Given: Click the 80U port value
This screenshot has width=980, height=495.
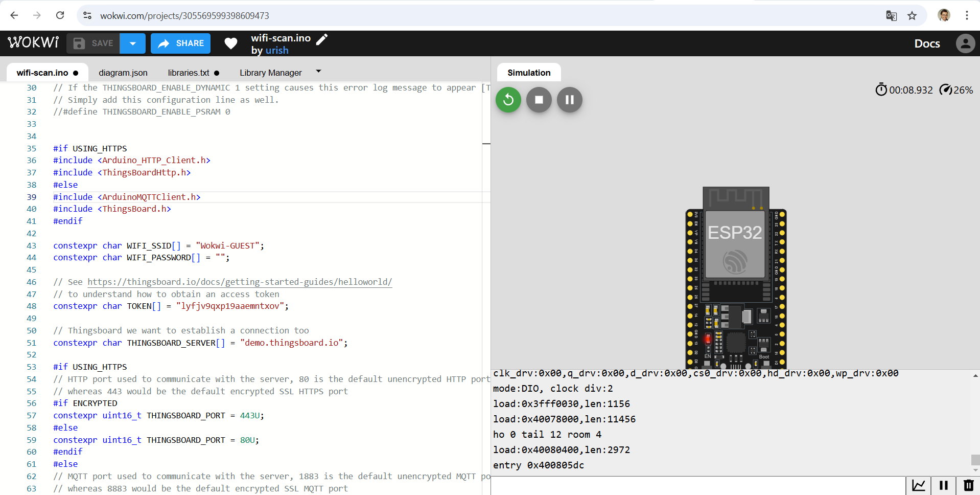Looking at the screenshot, I should pos(247,440).
